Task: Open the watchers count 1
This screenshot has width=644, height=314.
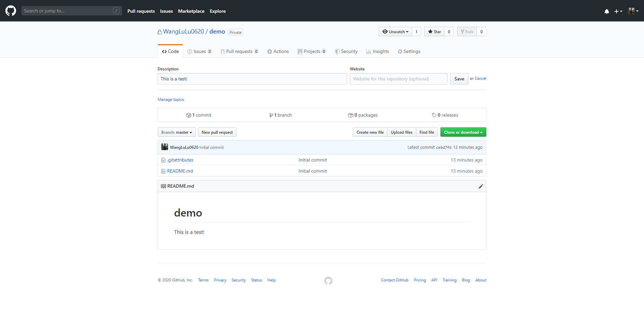Action: (416, 32)
